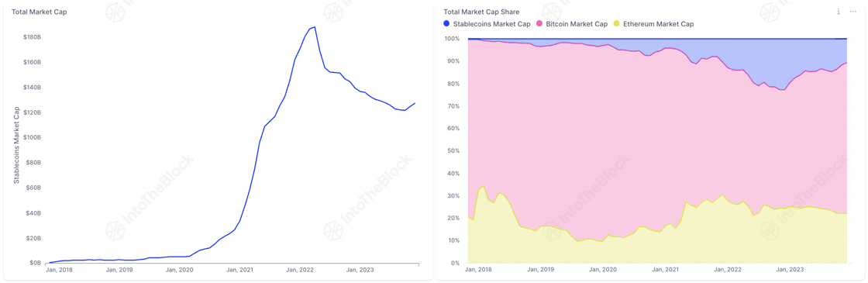The image size is (868, 283).
Task: Open the three-dot more options menu
Action: click(853, 12)
